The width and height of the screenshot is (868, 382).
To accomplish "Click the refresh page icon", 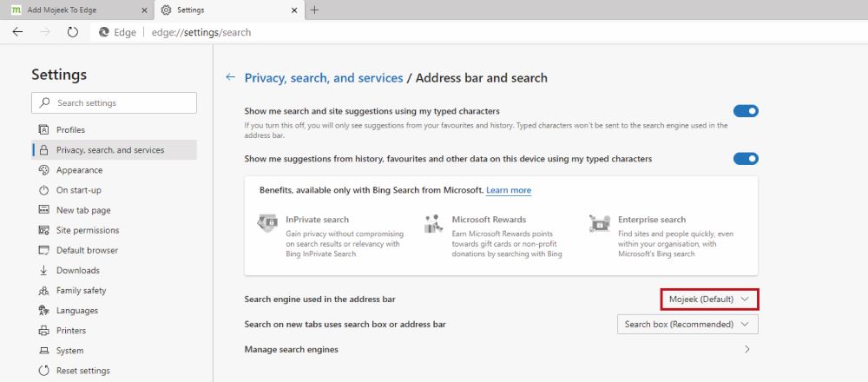I will click(73, 31).
